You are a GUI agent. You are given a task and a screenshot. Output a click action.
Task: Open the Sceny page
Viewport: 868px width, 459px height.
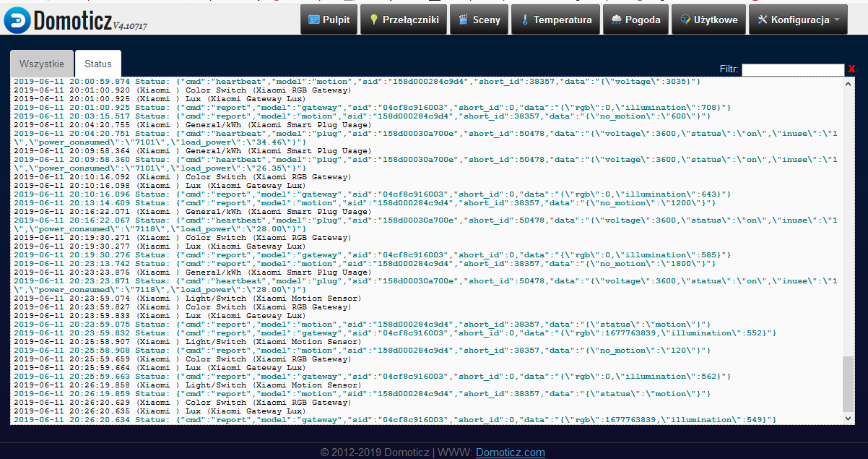[479, 20]
